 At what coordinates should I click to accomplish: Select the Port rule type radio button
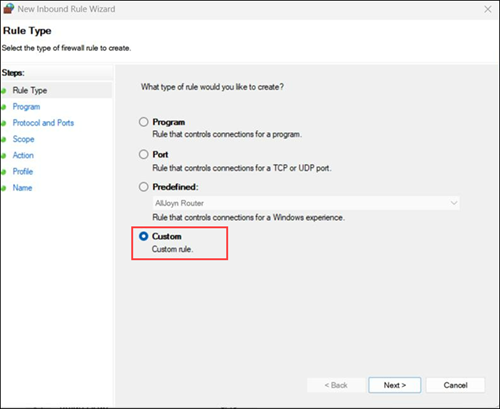tap(144, 154)
